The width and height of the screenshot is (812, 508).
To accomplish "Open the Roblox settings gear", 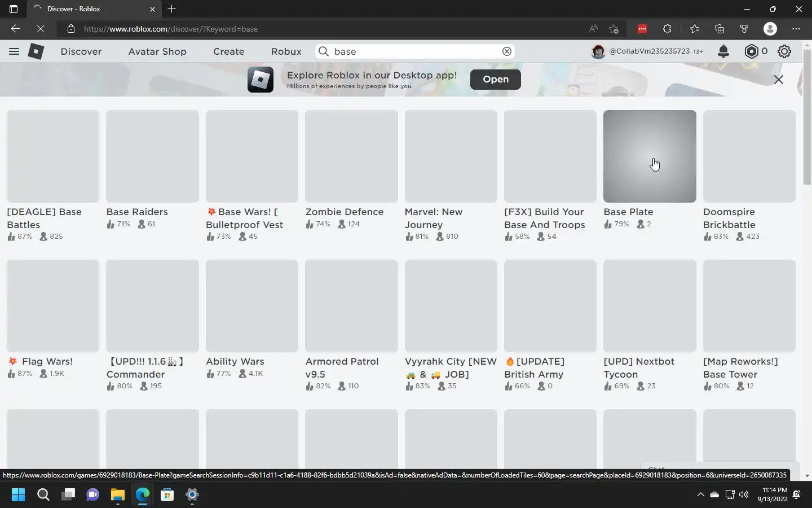I will tap(784, 51).
